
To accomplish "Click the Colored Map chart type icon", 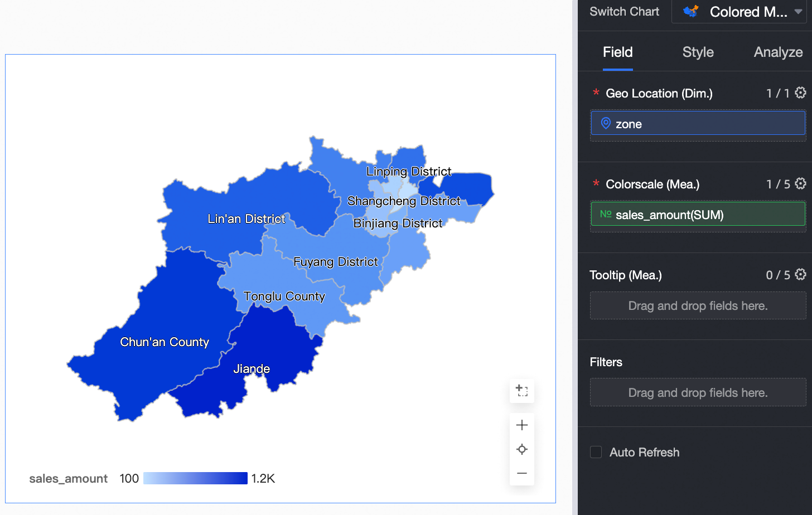I will point(691,11).
